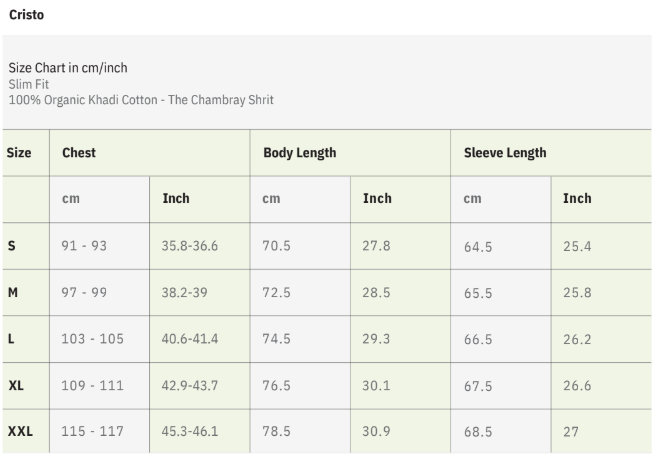Image resolution: width=657 pixels, height=457 pixels.
Task: Click chest cell '115 - 117'
Action: pos(92,432)
